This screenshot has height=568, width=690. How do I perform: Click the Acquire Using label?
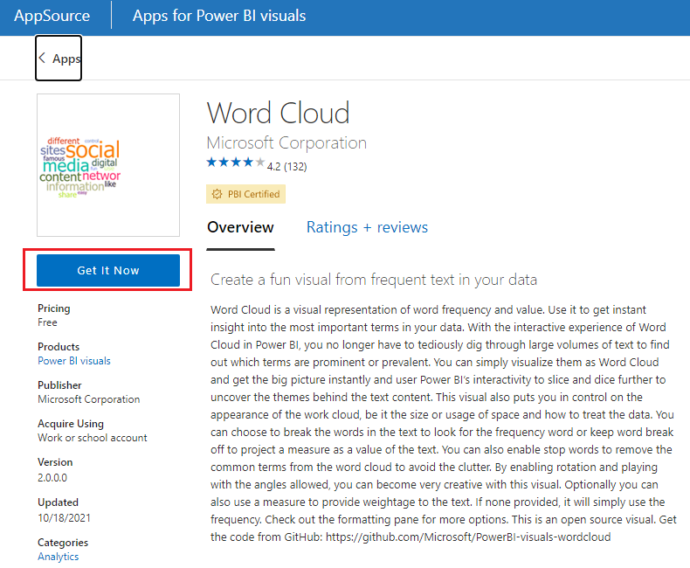pyautogui.click(x=71, y=424)
